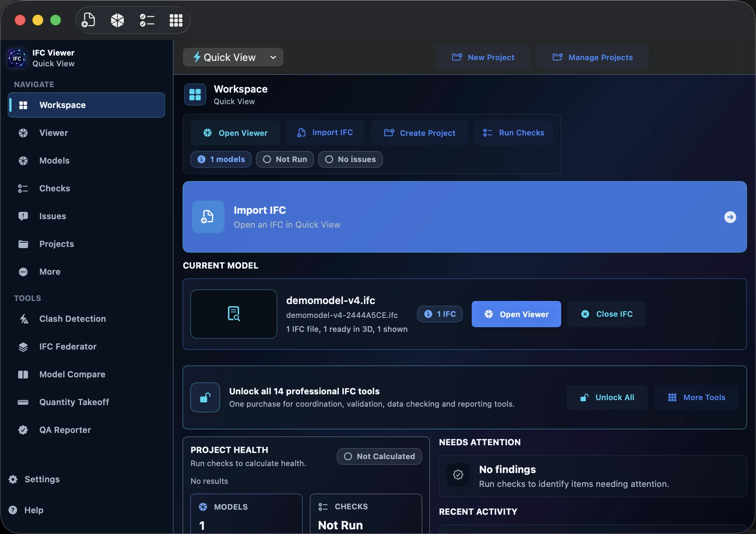Screen dimensions: 756x534
Task: Open the grid apps icon in title toolbar
Action: click(x=176, y=20)
